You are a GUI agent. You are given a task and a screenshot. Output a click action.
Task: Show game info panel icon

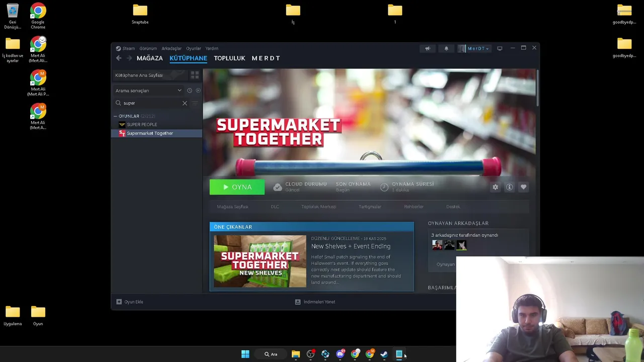(x=509, y=187)
